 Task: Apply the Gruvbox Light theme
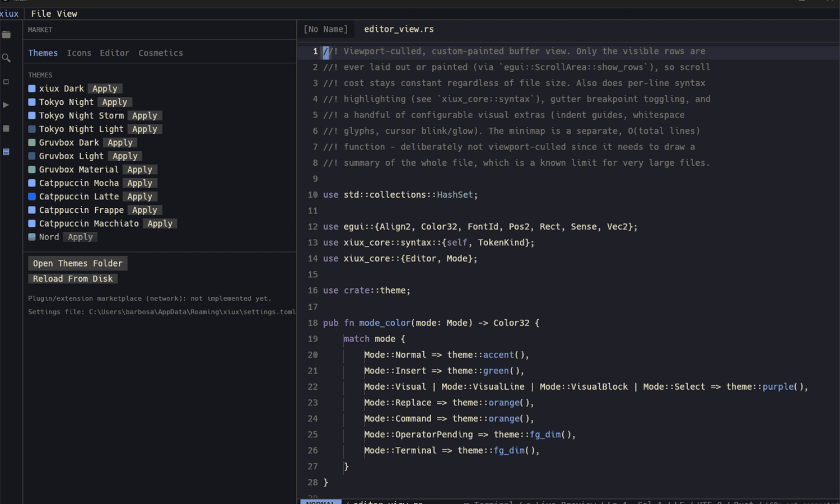click(125, 156)
